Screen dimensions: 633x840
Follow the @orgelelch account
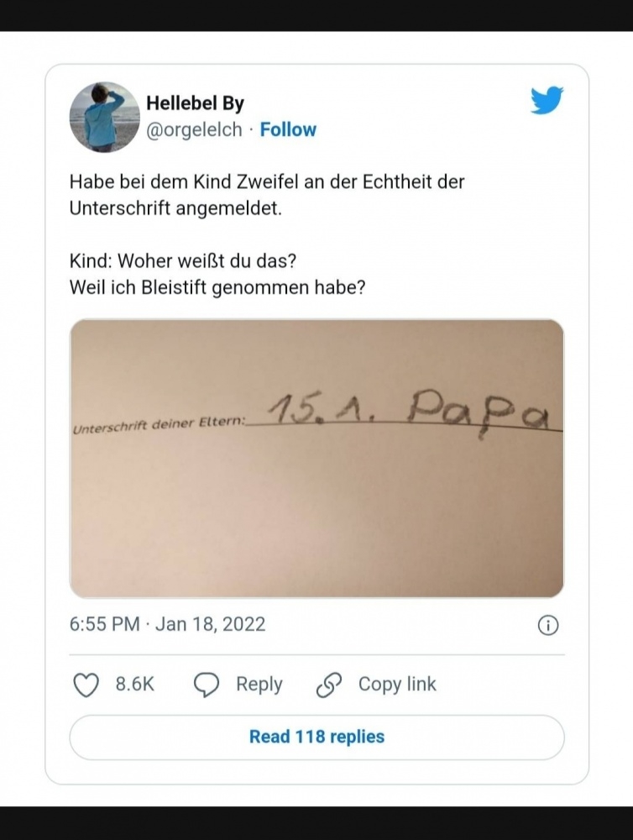point(288,129)
